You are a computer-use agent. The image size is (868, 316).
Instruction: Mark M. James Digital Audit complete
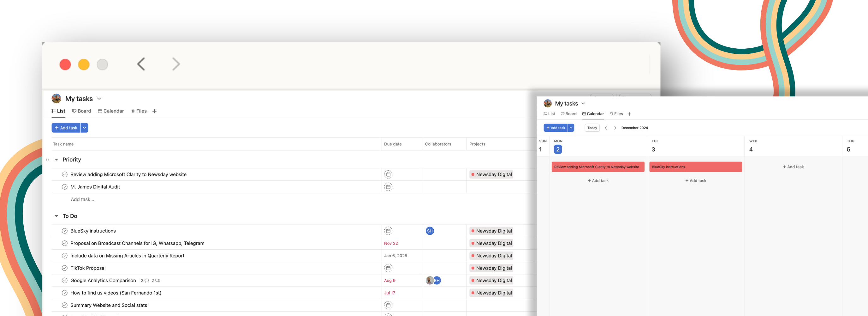click(x=65, y=187)
